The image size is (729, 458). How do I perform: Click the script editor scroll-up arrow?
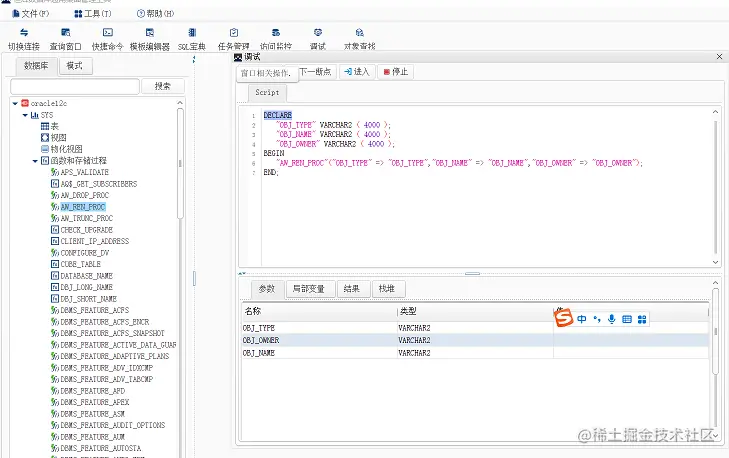click(x=715, y=112)
